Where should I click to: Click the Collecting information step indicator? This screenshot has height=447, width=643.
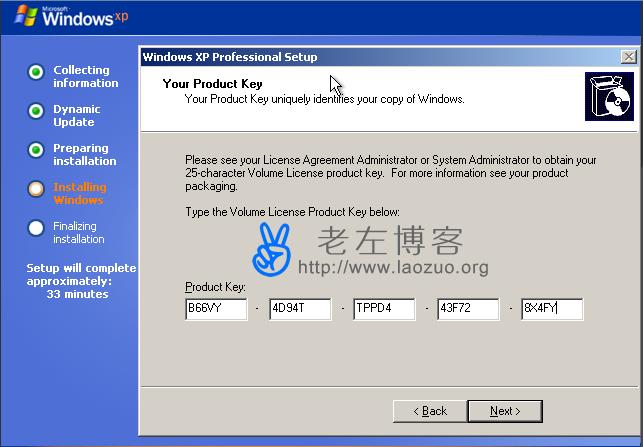[x=36, y=72]
